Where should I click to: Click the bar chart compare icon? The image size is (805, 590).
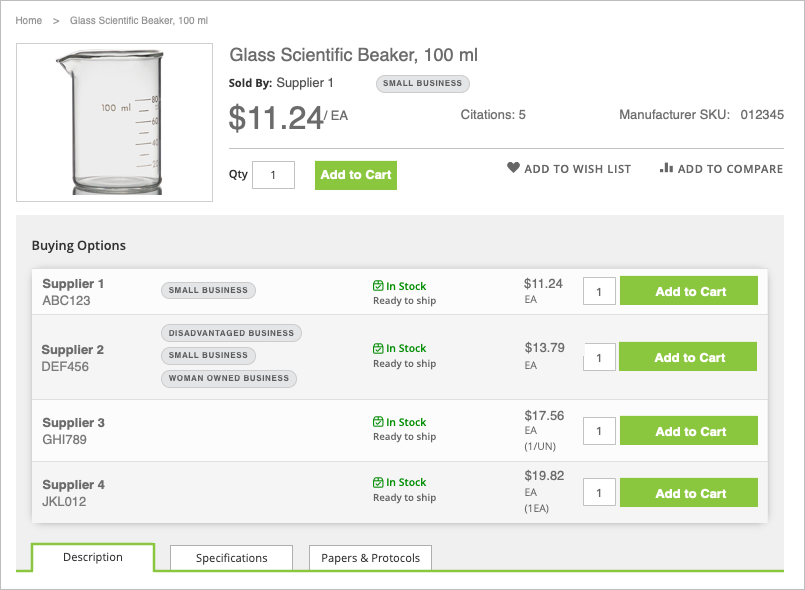click(x=666, y=167)
